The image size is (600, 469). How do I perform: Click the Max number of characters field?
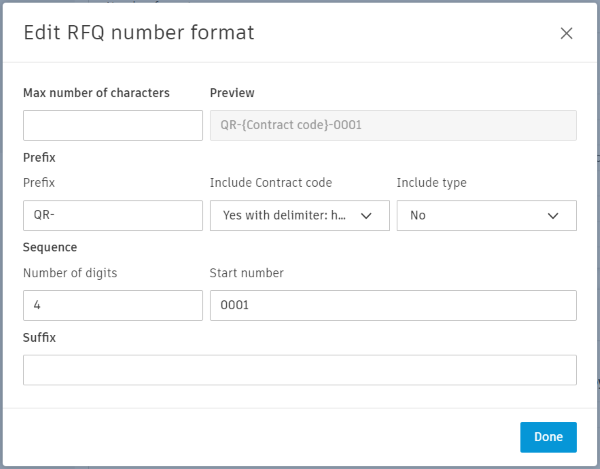coord(113,125)
